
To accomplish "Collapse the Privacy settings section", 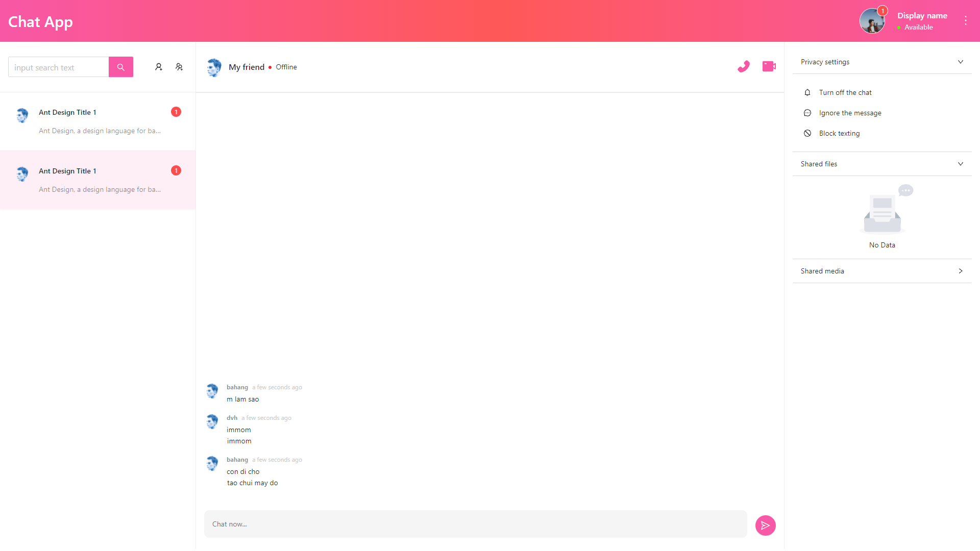I will pos(961,62).
